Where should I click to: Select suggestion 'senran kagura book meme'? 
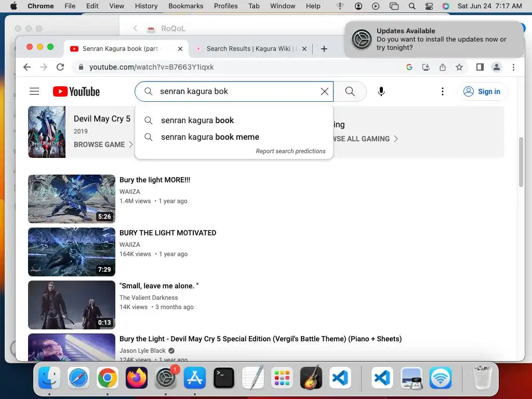234,137
